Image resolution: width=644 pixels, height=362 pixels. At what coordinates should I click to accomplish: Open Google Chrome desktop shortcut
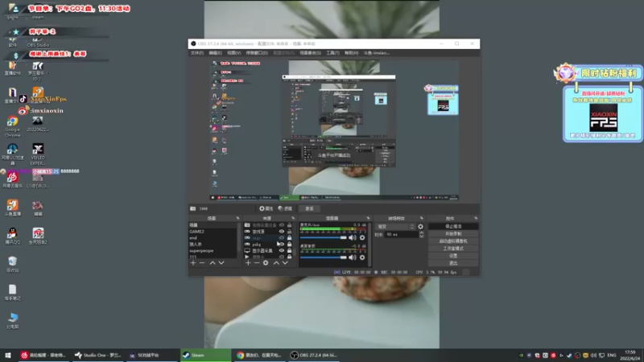click(12, 126)
